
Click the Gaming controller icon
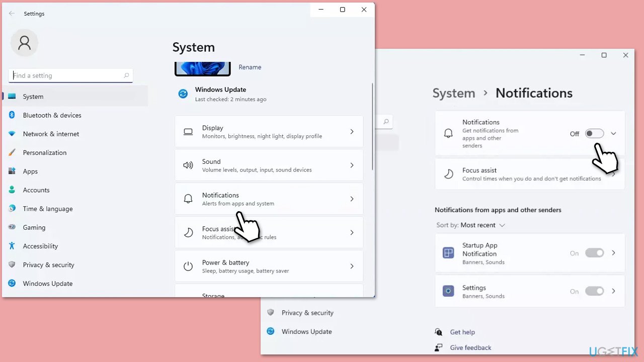pyautogui.click(x=12, y=227)
